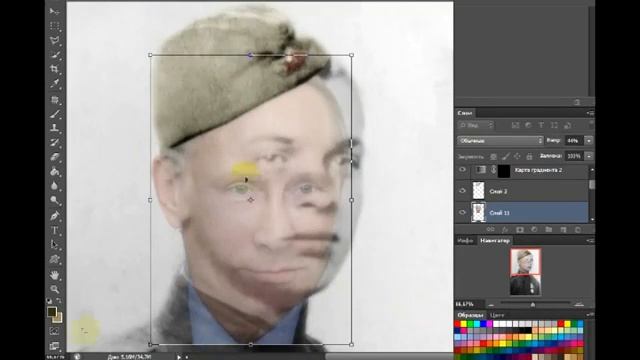Open the Swatches panel menu
640x360 pixels.
[x=590, y=315]
